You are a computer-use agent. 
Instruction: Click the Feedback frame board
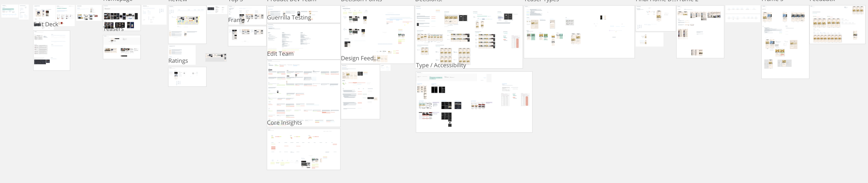837,24
